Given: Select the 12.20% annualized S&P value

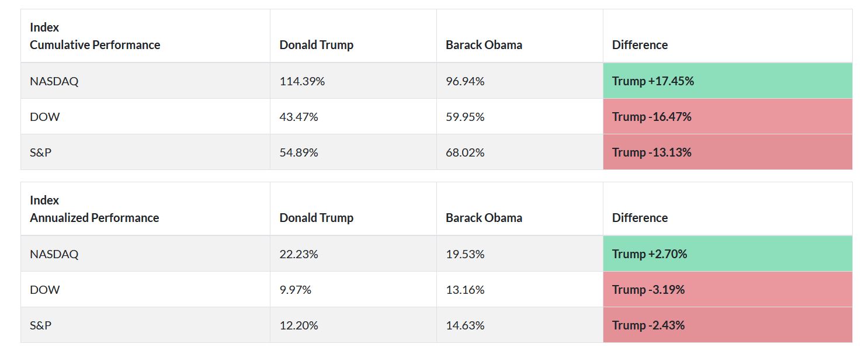Looking at the screenshot, I should pyautogui.click(x=298, y=325).
